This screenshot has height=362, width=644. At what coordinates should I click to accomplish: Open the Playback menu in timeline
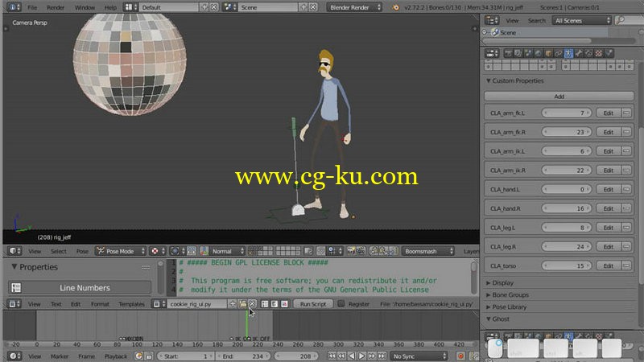tap(115, 356)
